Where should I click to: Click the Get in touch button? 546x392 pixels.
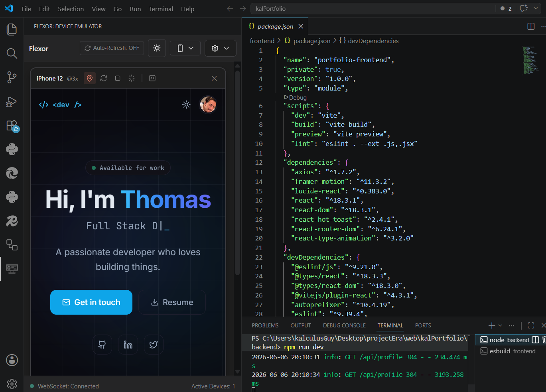[x=91, y=302]
